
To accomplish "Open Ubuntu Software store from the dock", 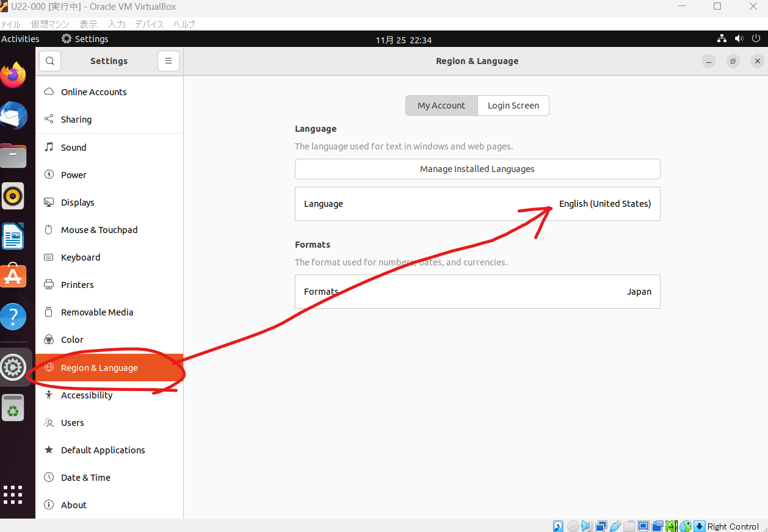I will (13, 276).
